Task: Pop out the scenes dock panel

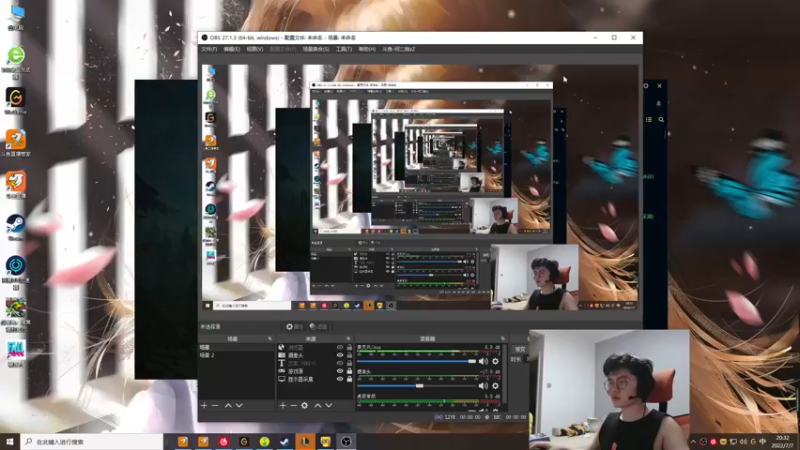Action: point(270,339)
